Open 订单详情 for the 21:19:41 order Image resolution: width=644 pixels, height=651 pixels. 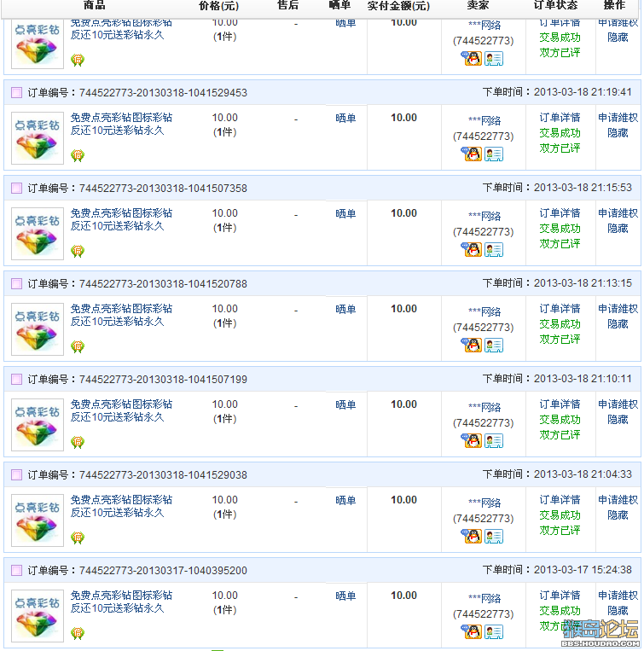(560, 118)
